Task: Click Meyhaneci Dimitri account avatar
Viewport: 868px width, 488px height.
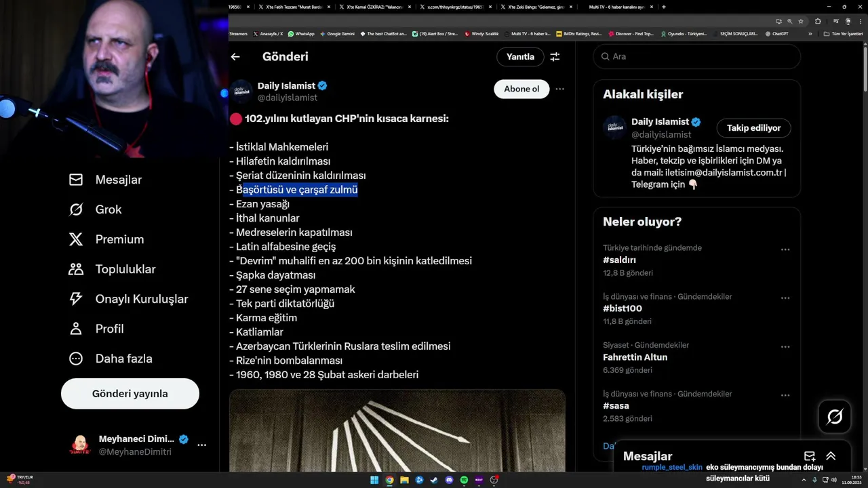Action: 80,445
